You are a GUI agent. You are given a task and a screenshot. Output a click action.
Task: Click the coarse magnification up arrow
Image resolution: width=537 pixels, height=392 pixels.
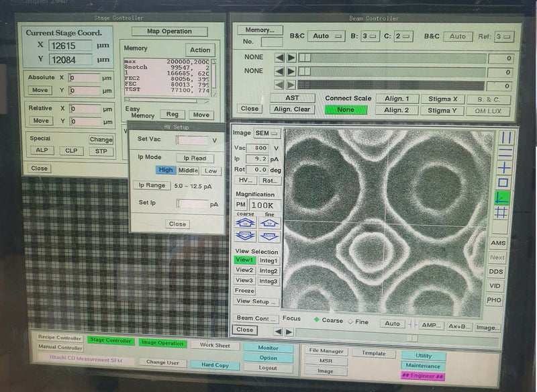coord(246,224)
